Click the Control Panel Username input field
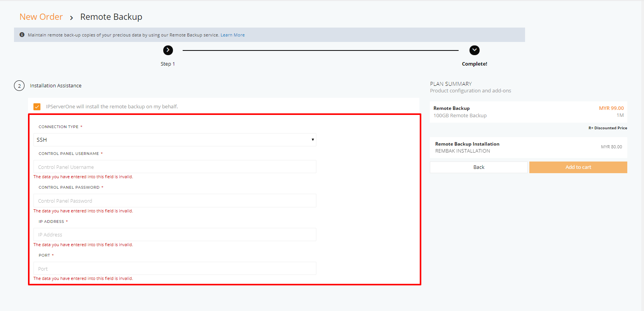This screenshot has height=311, width=644. coord(175,167)
